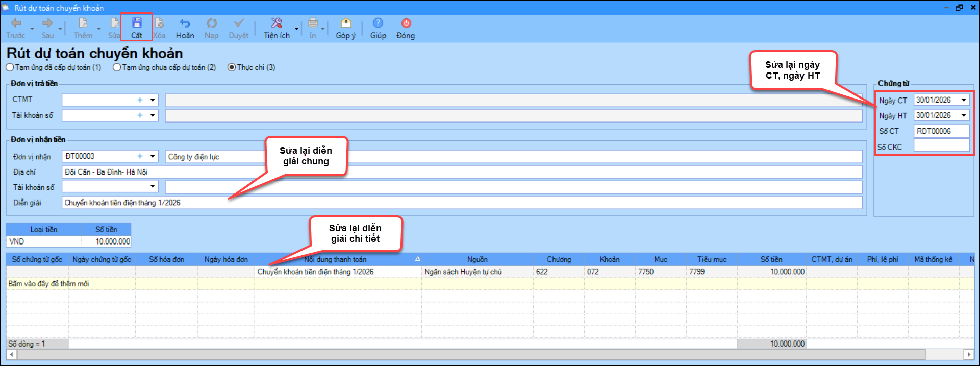
Task: Click the Diễn giải description field
Action: [x=462, y=203]
